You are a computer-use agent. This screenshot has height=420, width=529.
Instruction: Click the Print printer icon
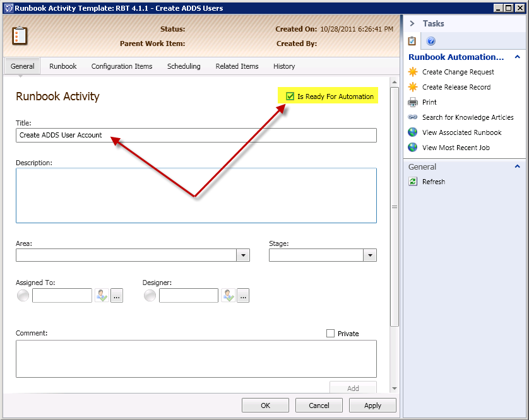tap(413, 102)
